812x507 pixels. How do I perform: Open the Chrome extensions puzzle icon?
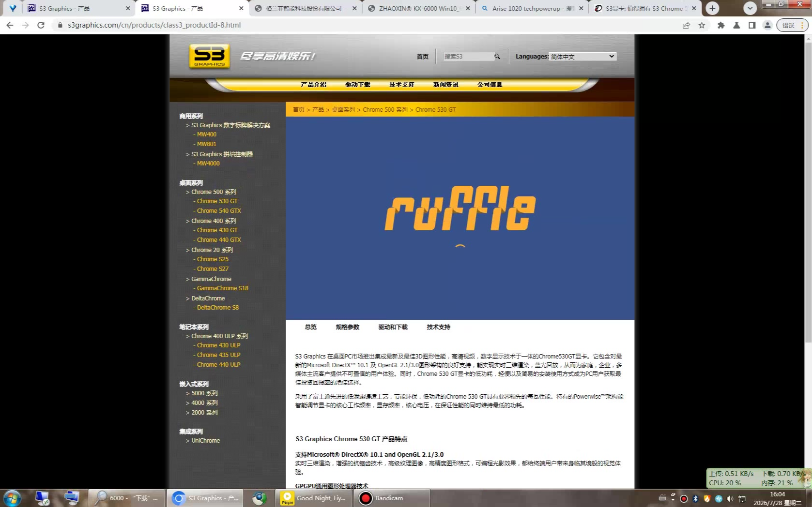pyautogui.click(x=721, y=25)
